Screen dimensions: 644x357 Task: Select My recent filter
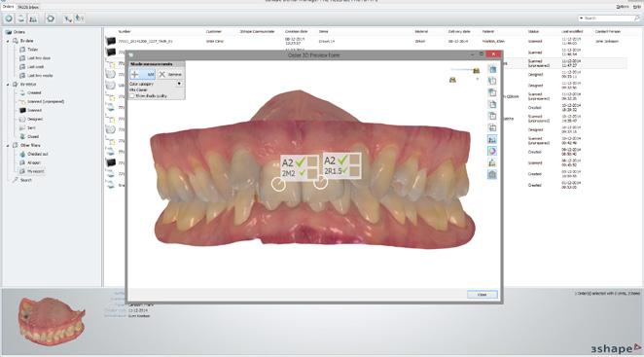(32, 171)
